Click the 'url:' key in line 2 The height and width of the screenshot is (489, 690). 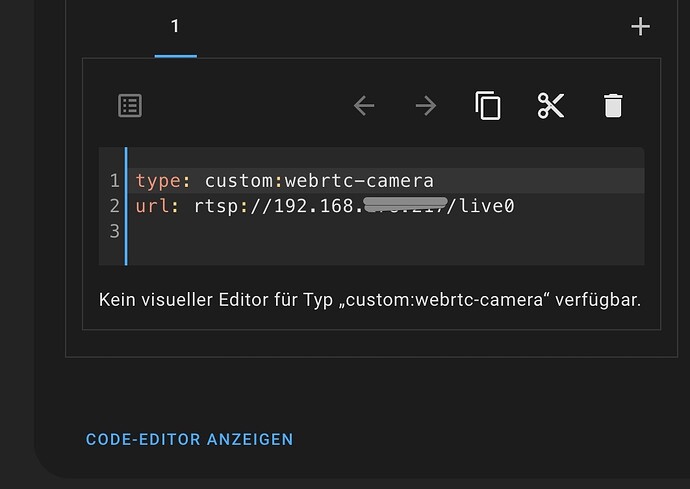(157, 206)
